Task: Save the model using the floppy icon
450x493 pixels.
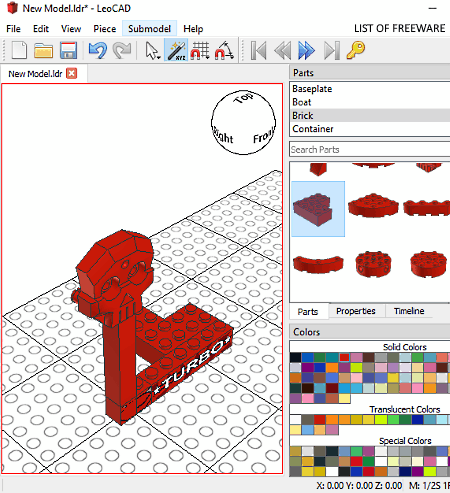Action: coord(68,50)
